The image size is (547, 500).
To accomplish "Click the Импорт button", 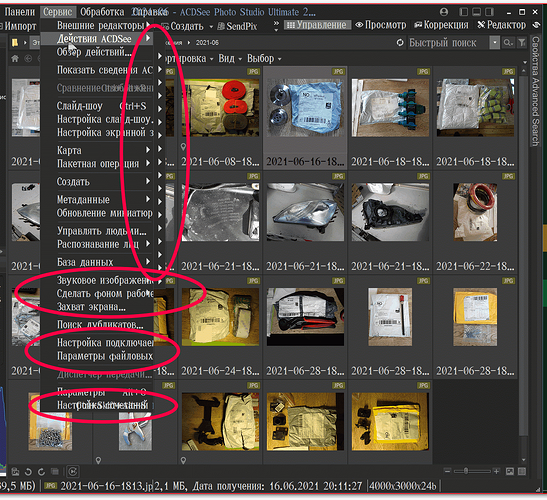I will pyautogui.click(x=18, y=26).
